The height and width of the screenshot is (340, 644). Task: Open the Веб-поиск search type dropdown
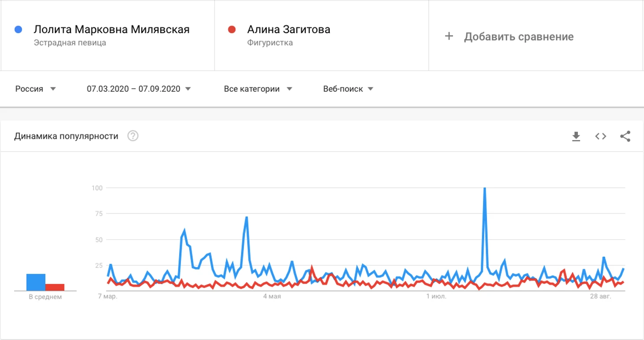point(348,89)
